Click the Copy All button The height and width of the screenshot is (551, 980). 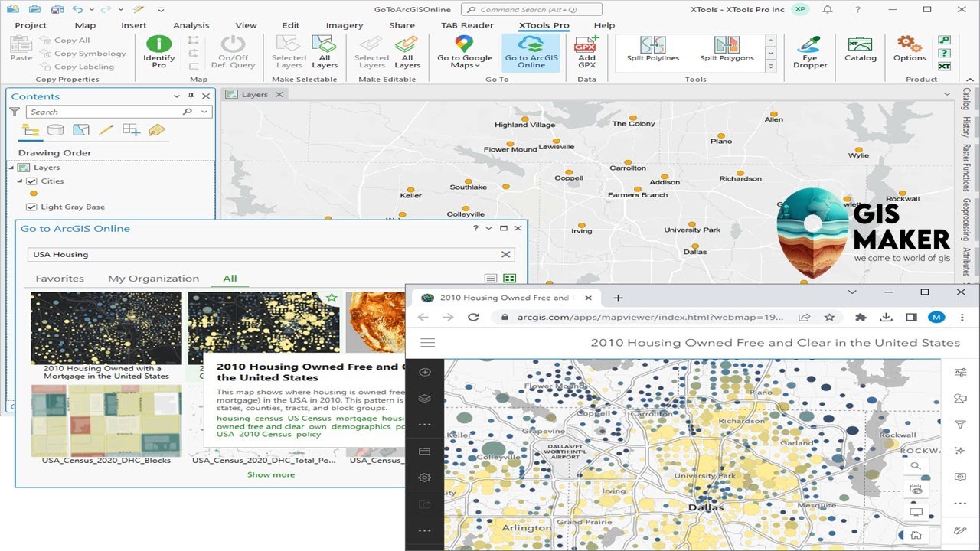(65, 41)
